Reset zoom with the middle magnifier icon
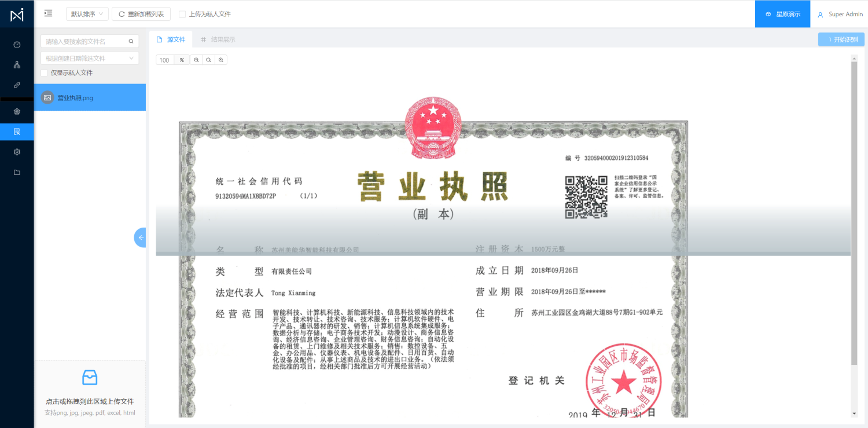The width and height of the screenshot is (868, 428). (x=208, y=60)
